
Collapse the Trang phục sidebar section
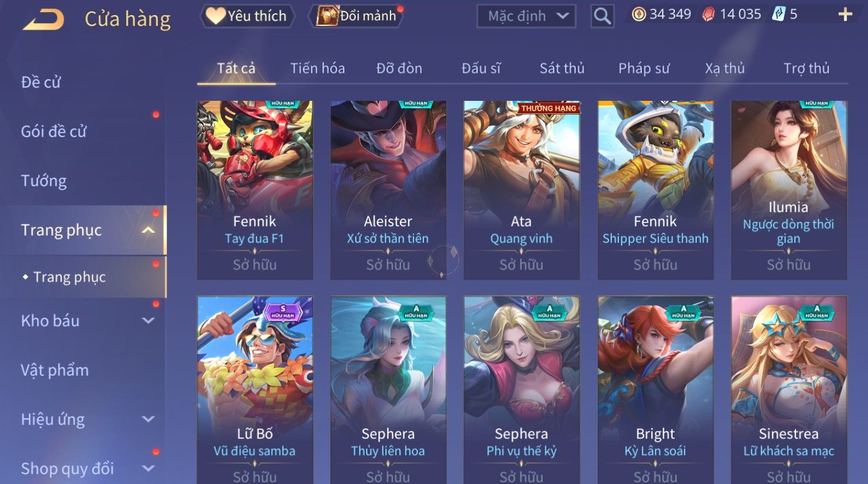tap(148, 230)
